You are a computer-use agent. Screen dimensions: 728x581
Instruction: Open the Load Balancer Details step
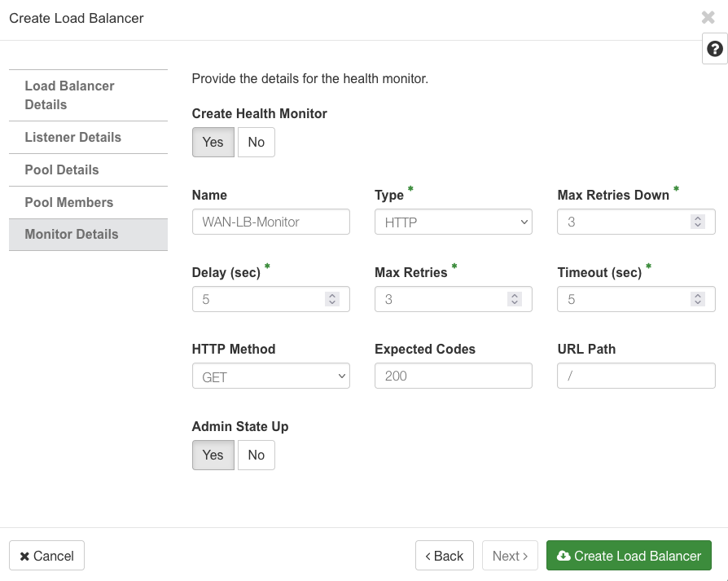69,95
